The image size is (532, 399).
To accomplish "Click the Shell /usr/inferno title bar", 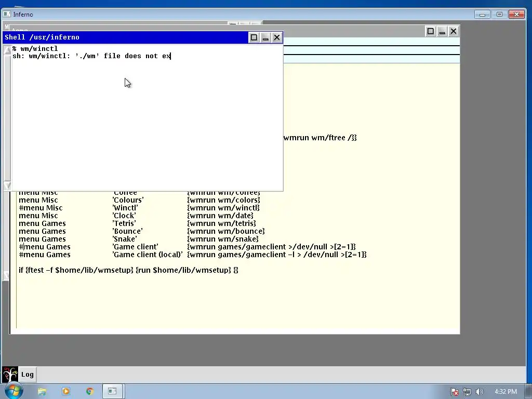I will [126, 37].
